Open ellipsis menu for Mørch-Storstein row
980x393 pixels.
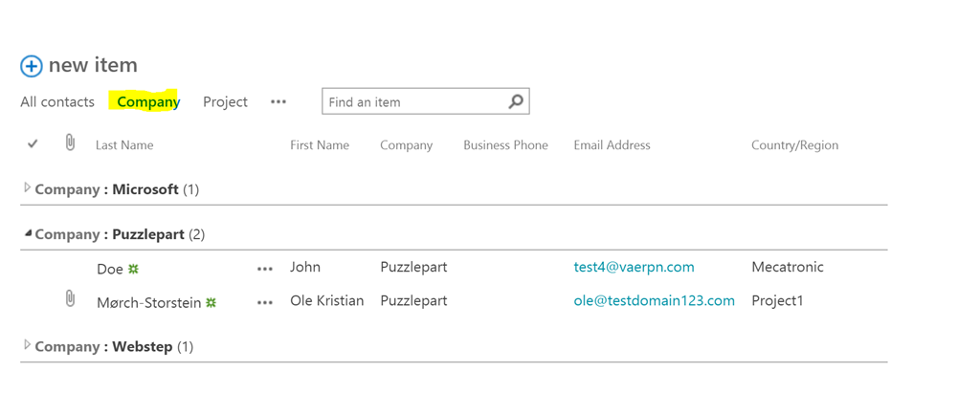265,302
